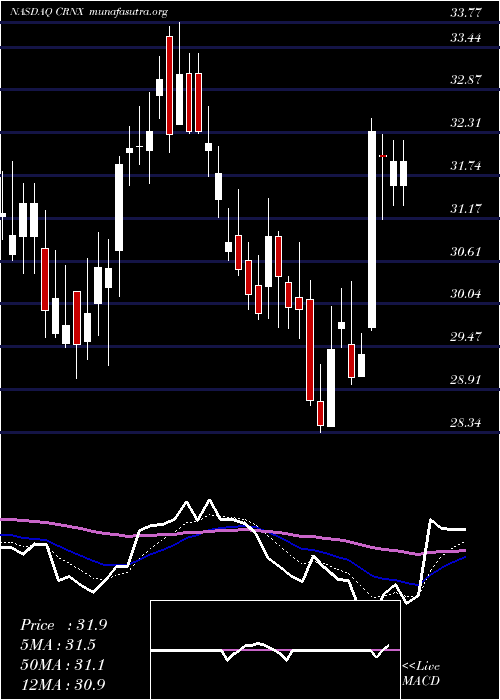The height and width of the screenshot is (700, 500).
Task: Click the 5MA : 31.5 readout
Action: [x=59, y=645]
